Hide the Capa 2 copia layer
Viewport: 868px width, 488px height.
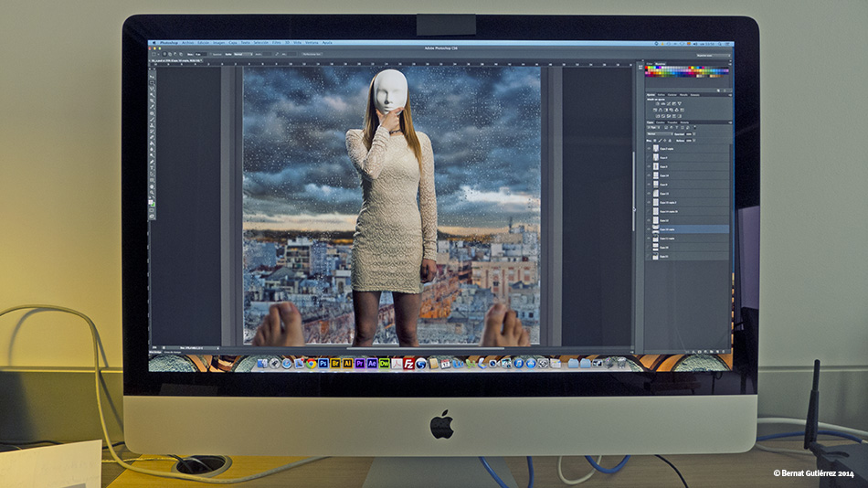point(649,148)
